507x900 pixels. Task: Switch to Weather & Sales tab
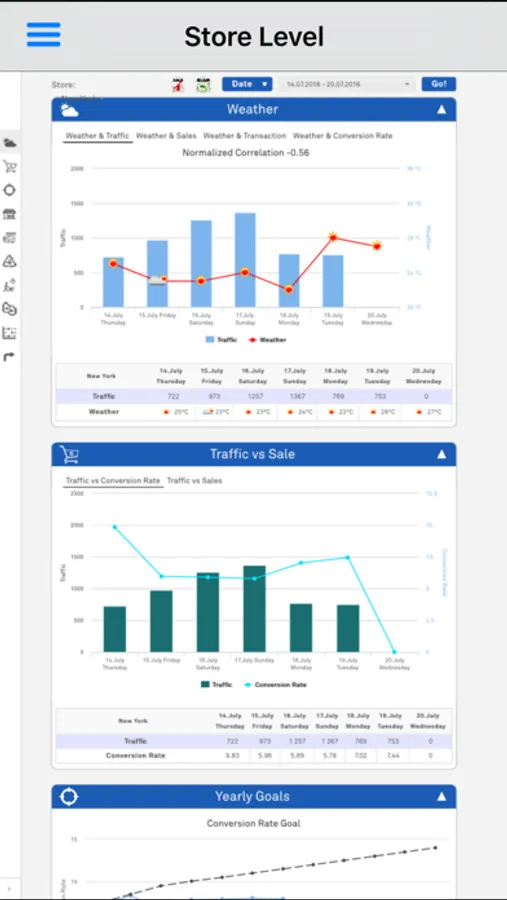[166, 136]
